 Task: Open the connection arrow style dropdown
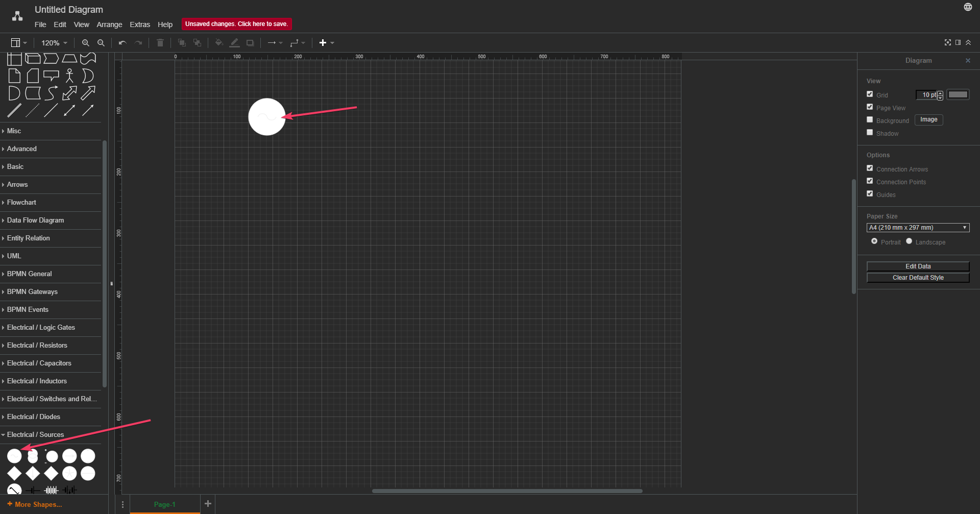[275, 43]
